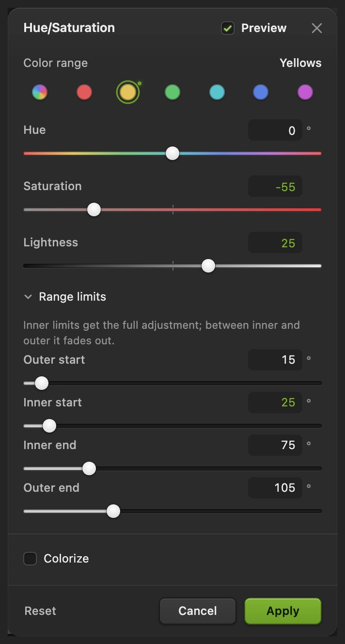Screen dimensions: 345x644
Task: Select the Cyans color range
Action: (217, 92)
